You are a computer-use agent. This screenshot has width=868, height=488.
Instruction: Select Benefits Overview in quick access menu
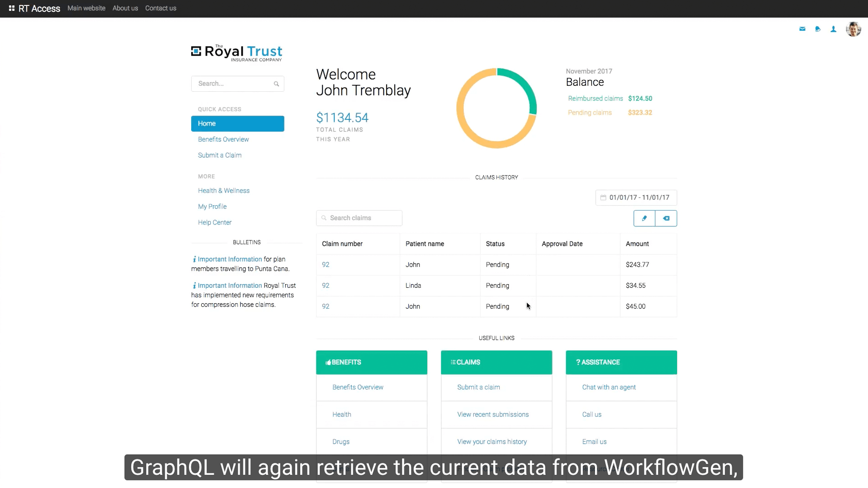point(224,139)
